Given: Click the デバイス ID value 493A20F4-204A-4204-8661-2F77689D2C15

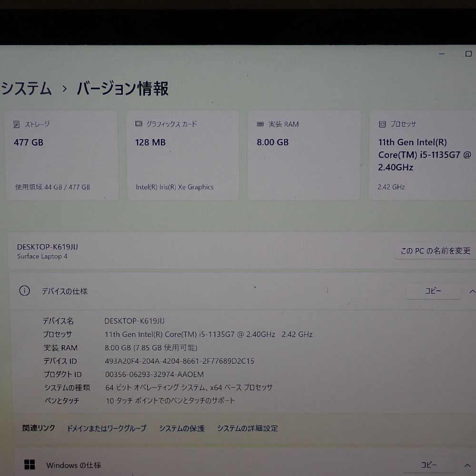Looking at the screenshot, I should click(x=179, y=361).
